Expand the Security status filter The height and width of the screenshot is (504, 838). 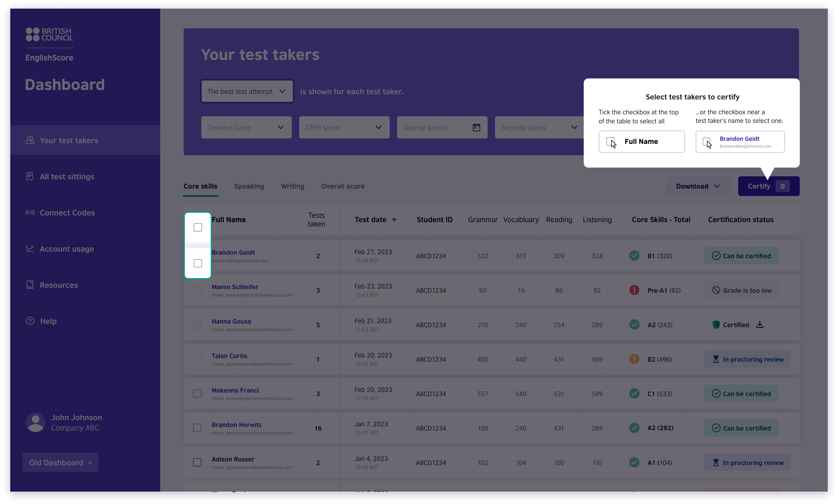coord(539,127)
